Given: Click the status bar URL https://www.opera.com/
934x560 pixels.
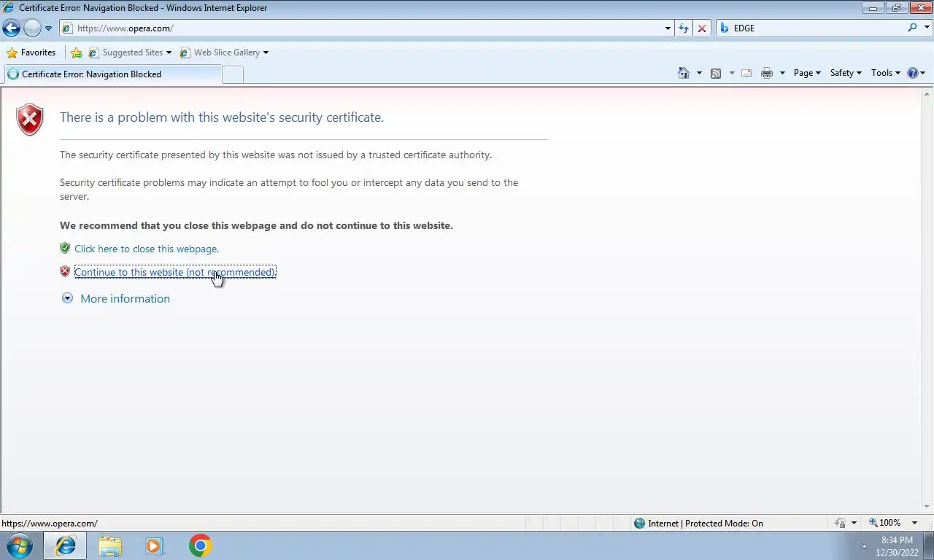Looking at the screenshot, I should (50, 523).
